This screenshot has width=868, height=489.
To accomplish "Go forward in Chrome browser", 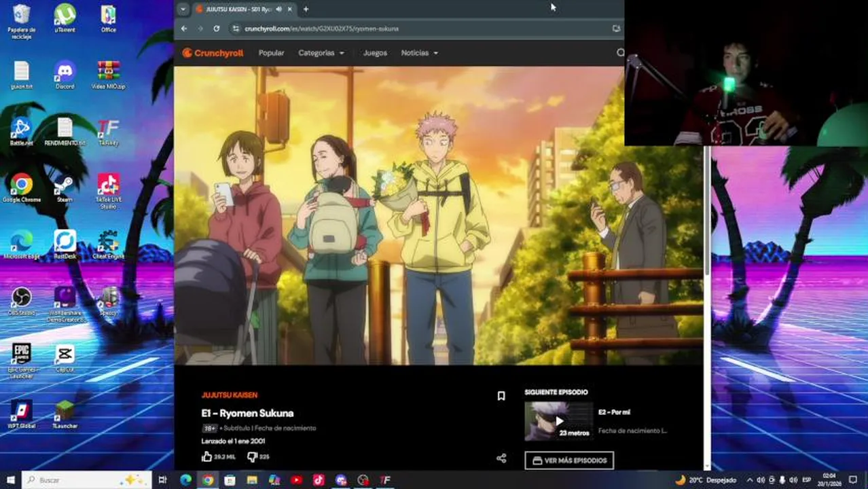I will pos(200,29).
